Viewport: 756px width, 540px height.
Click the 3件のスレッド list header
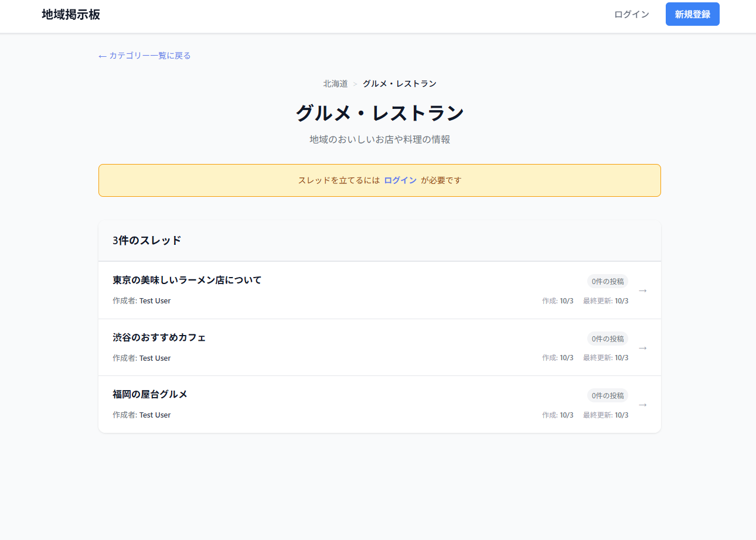click(147, 240)
